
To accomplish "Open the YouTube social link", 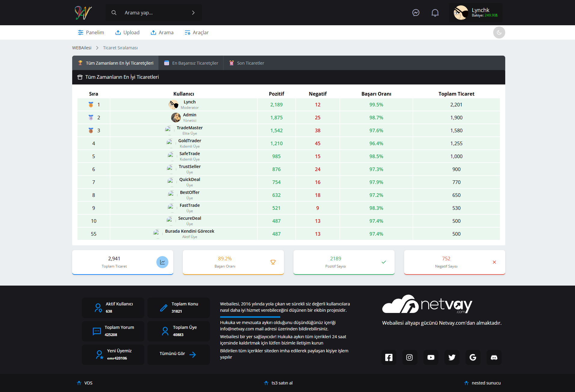I will (431, 357).
